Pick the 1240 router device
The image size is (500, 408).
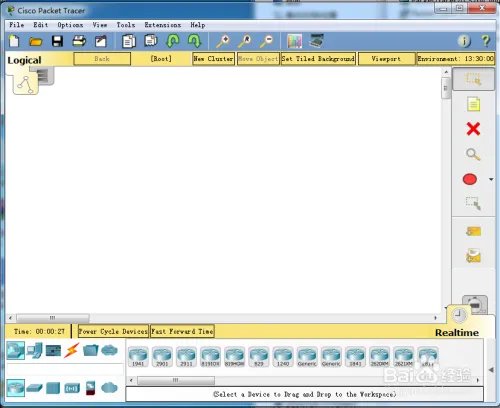[283, 356]
